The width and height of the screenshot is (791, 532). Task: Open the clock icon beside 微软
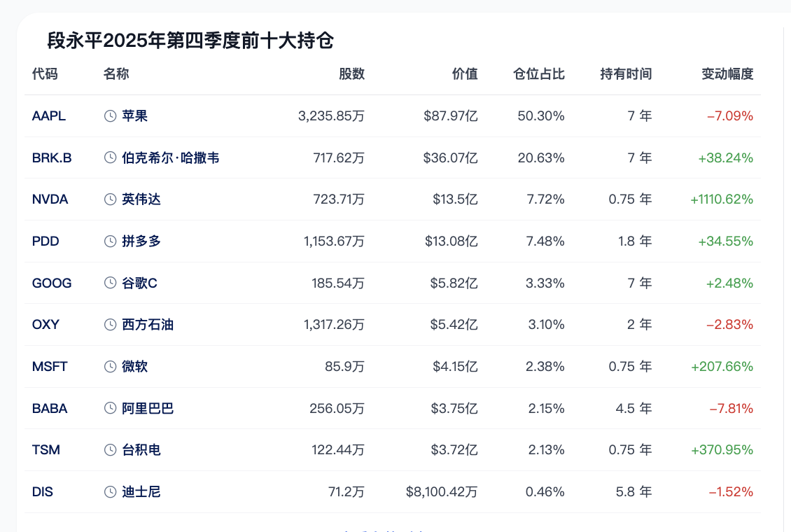(x=110, y=367)
